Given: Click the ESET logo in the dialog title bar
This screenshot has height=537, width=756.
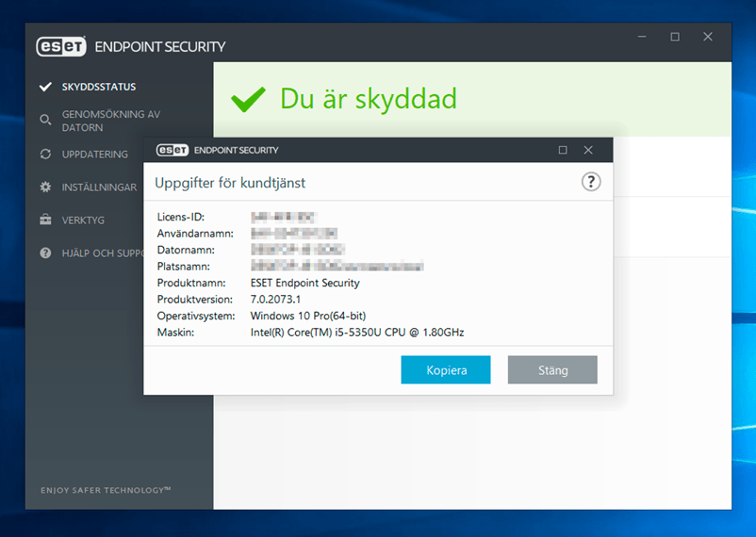Looking at the screenshot, I should (173, 150).
